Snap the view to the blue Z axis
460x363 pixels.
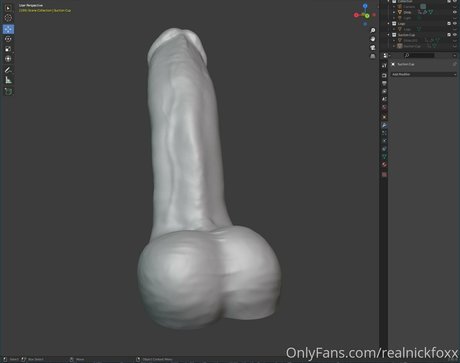[365, 6]
